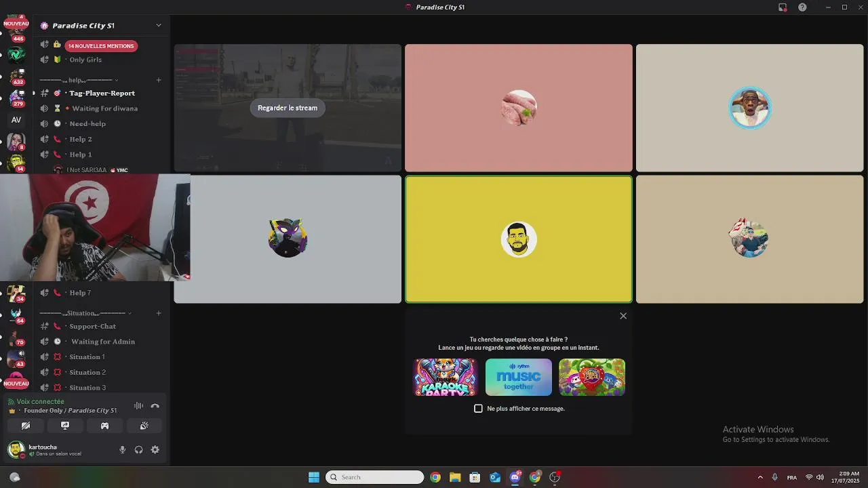The height and width of the screenshot is (488, 868).
Task: Share your screen from voice panel
Action: [65, 426]
